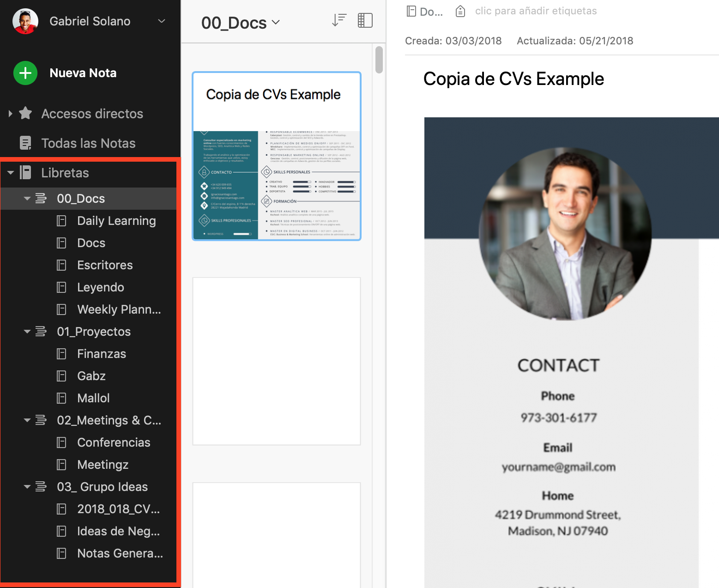
Task: Open the 2018_018_CV... notebook
Action: click(119, 509)
